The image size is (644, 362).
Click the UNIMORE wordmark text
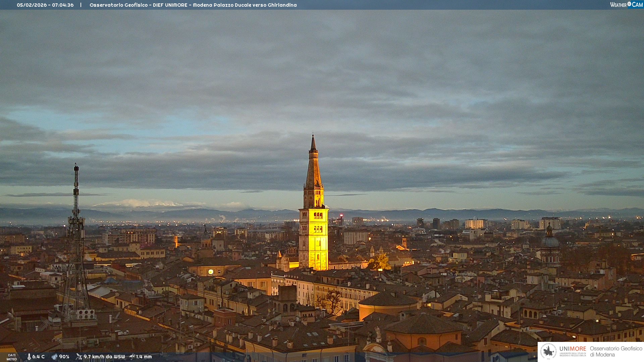pyautogui.click(x=573, y=349)
